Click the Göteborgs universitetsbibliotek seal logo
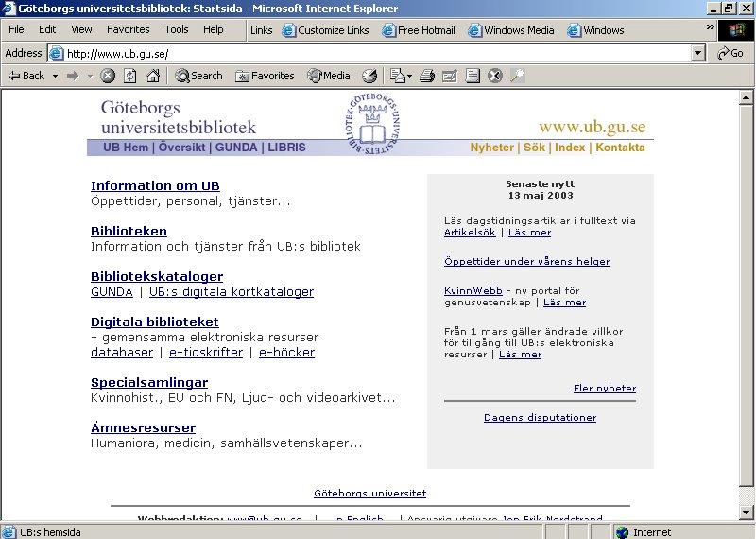 pos(372,124)
